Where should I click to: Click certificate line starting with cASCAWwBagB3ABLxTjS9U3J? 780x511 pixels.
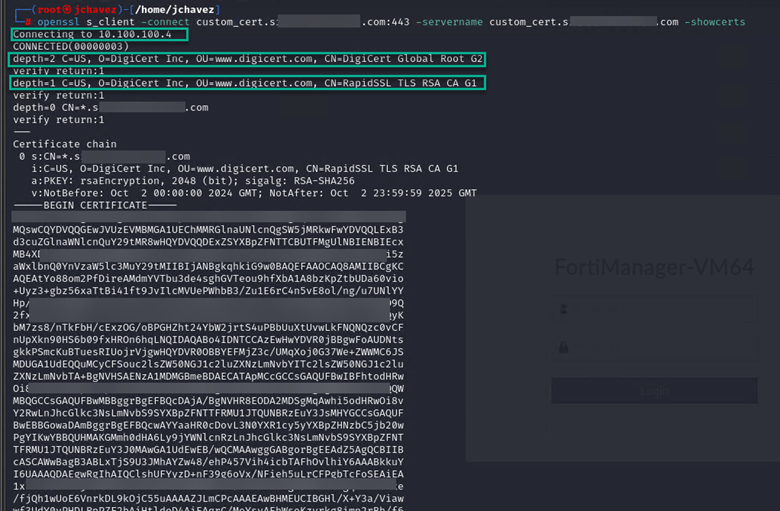click(208, 462)
